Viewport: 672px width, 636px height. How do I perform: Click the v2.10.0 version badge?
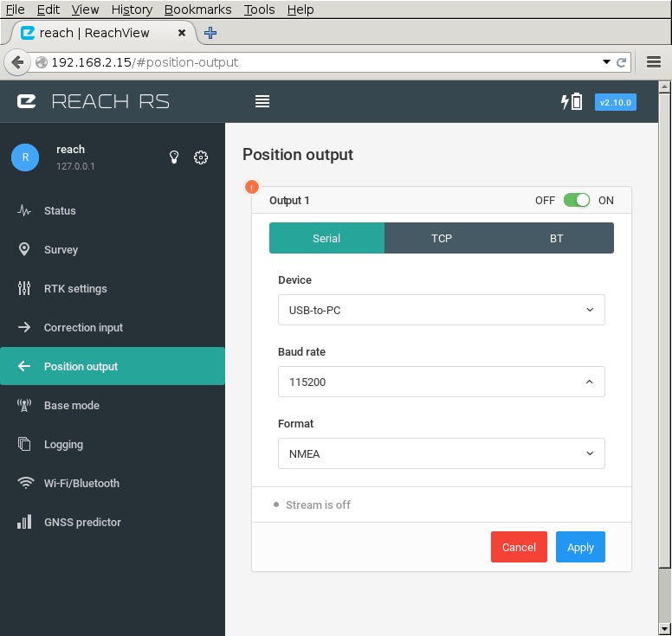(616, 102)
